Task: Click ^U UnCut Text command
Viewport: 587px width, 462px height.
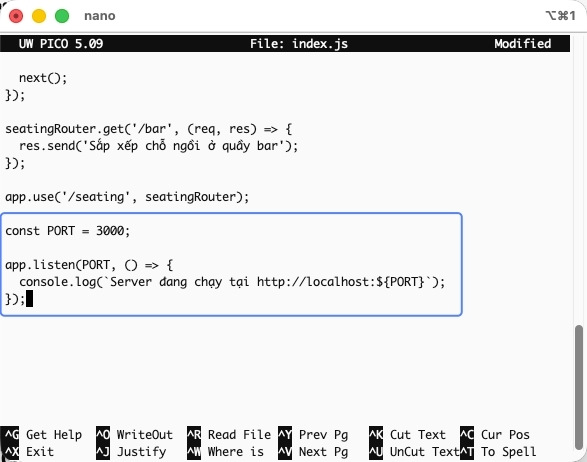Action: (x=414, y=452)
